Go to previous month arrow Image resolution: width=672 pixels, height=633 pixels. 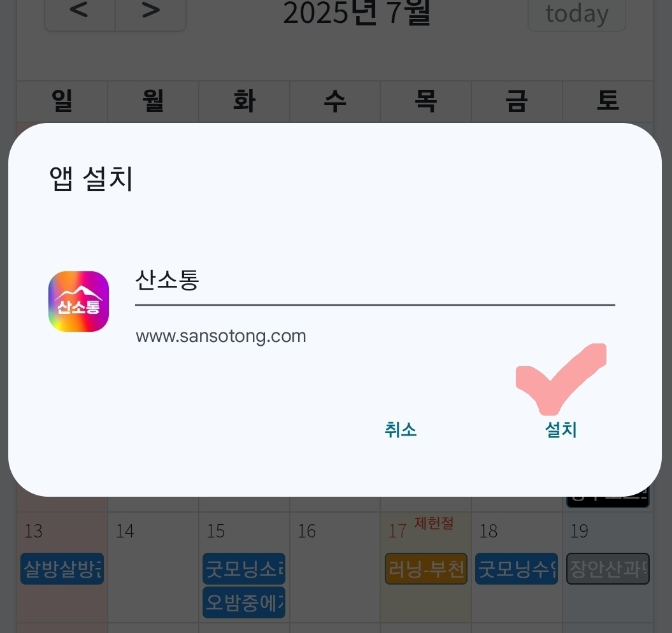tap(80, 11)
